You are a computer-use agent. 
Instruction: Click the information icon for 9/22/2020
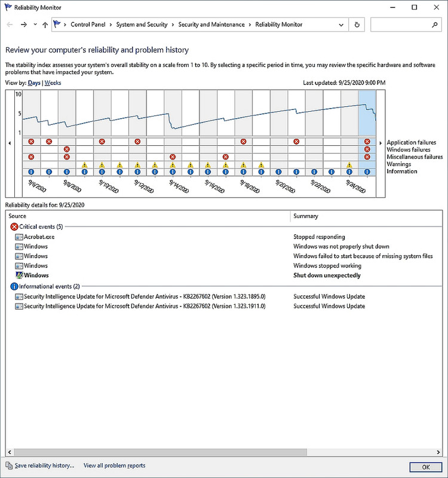click(314, 172)
